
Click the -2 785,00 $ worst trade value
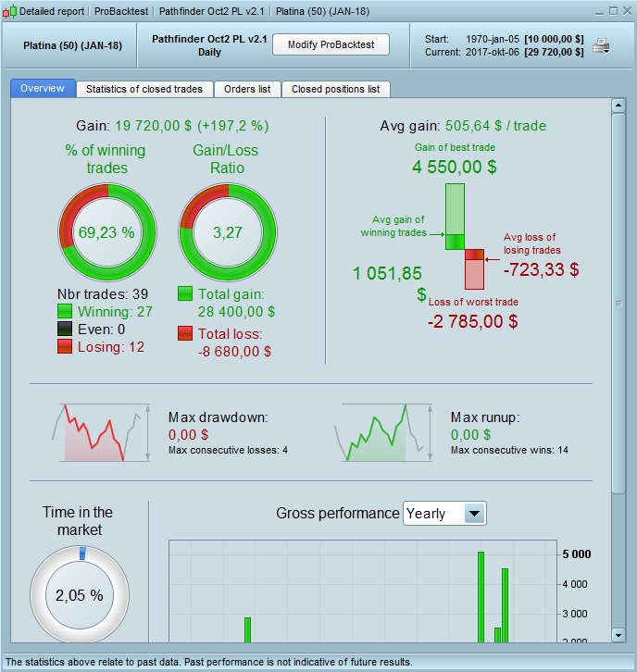473,321
